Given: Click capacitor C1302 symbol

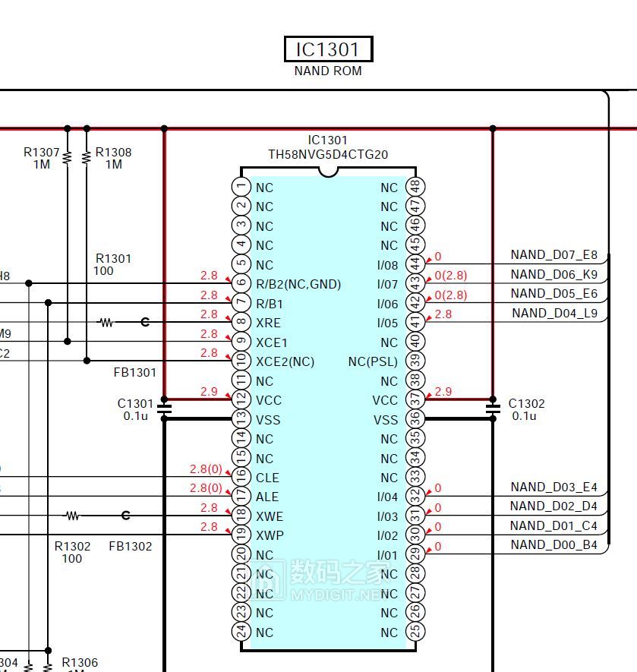Looking at the screenshot, I should pyautogui.click(x=493, y=409).
